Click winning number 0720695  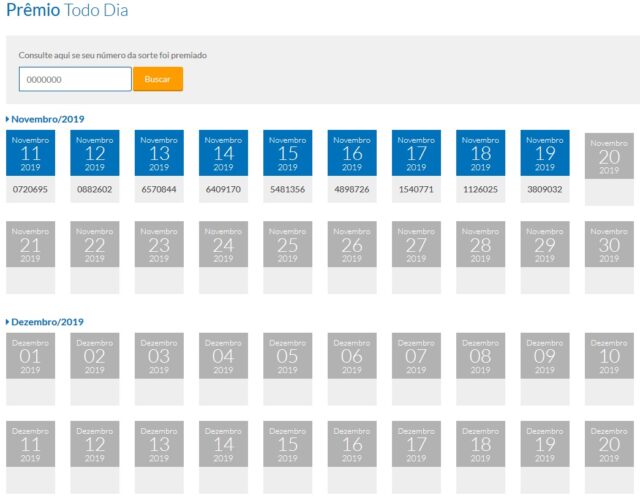click(31, 189)
